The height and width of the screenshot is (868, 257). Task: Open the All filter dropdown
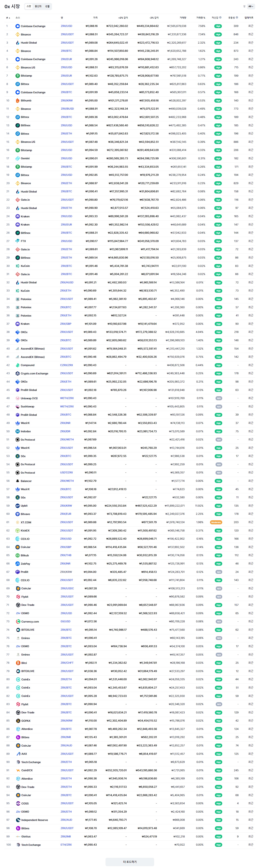click(x=251, y=6)
